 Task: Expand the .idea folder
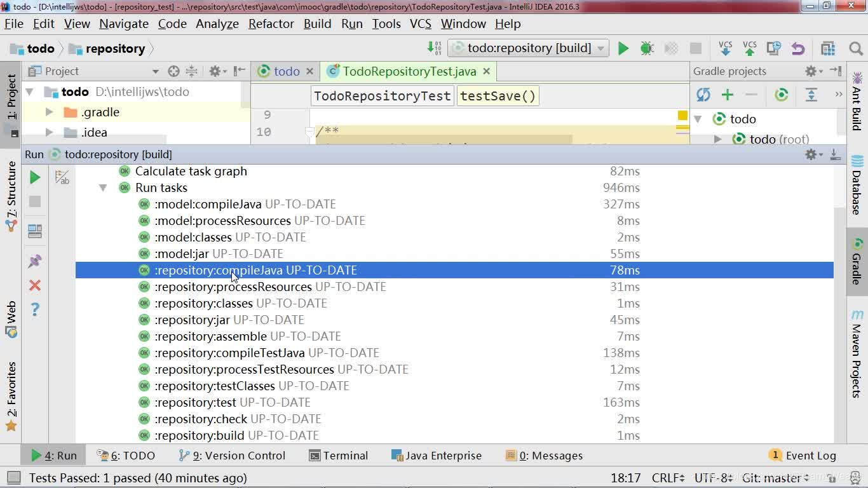(49, 133)
